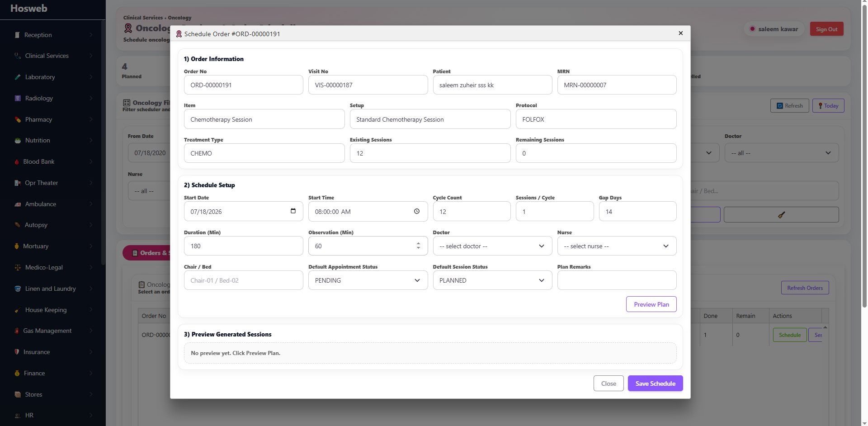Click the Ambulance sidebar icon
This screenshot has width=868, height=426.
[18, 204]
